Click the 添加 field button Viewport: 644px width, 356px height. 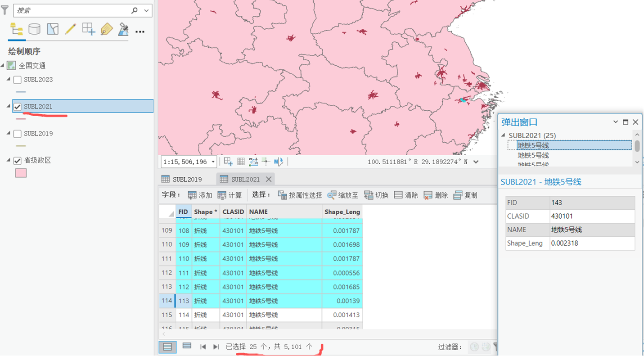coord(200,195)
